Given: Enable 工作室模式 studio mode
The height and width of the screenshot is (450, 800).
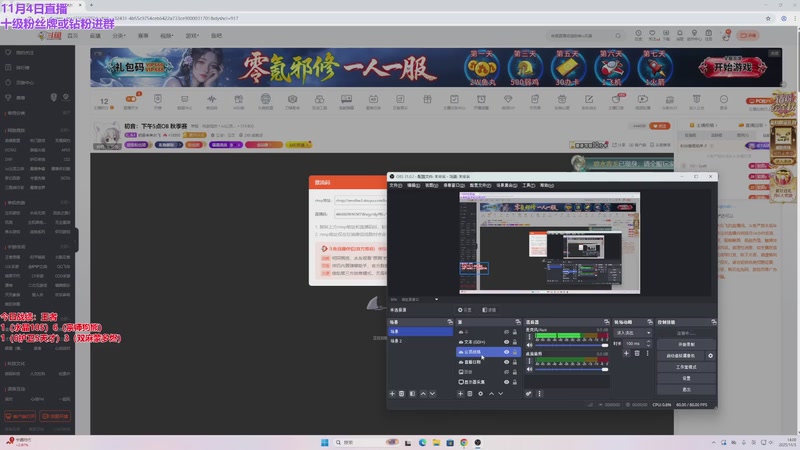Looking at the screenshot, I should coord(686,367).
